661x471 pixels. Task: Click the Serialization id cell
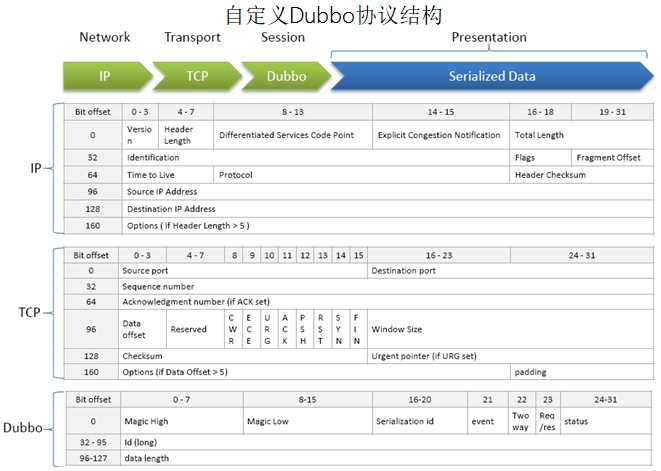click(x=420, y=421)
